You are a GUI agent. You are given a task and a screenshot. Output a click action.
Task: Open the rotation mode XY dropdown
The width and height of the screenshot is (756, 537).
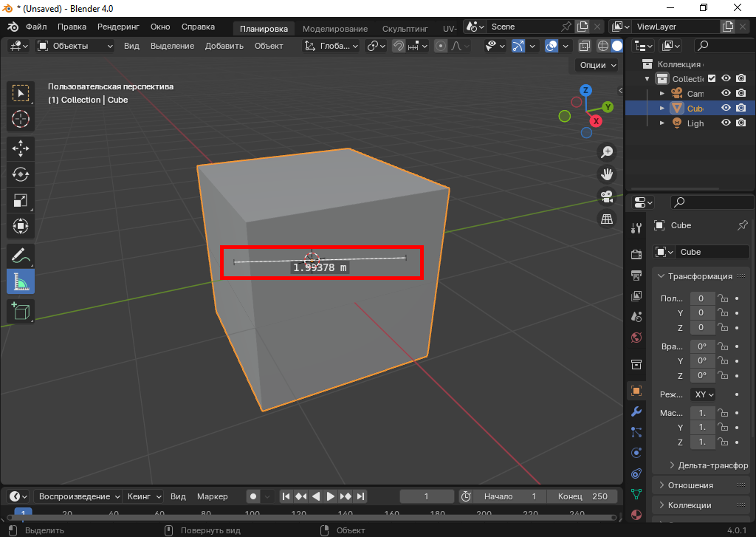tap(704, 394)
